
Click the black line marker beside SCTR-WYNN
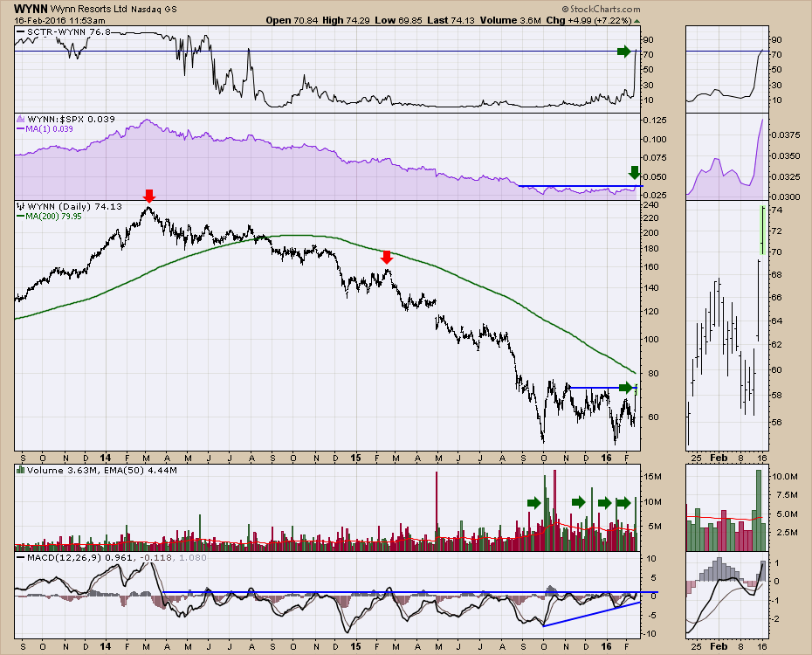click(21, 32)
